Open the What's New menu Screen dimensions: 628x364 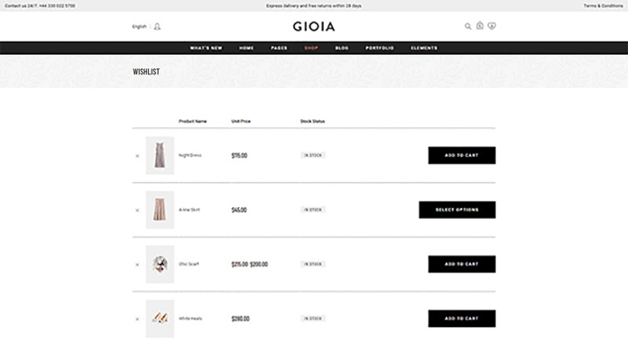(205, 48)
